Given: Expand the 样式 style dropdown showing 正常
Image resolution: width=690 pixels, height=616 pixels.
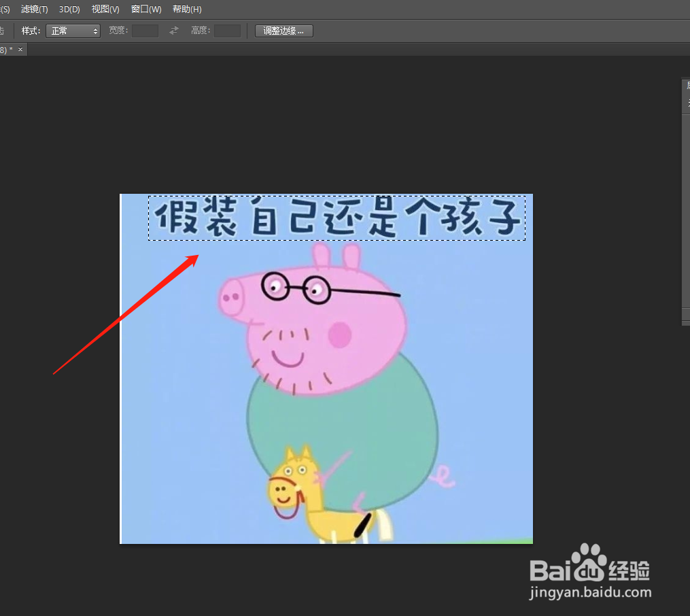Looking at the screenshot, I should tap(73, 31).
